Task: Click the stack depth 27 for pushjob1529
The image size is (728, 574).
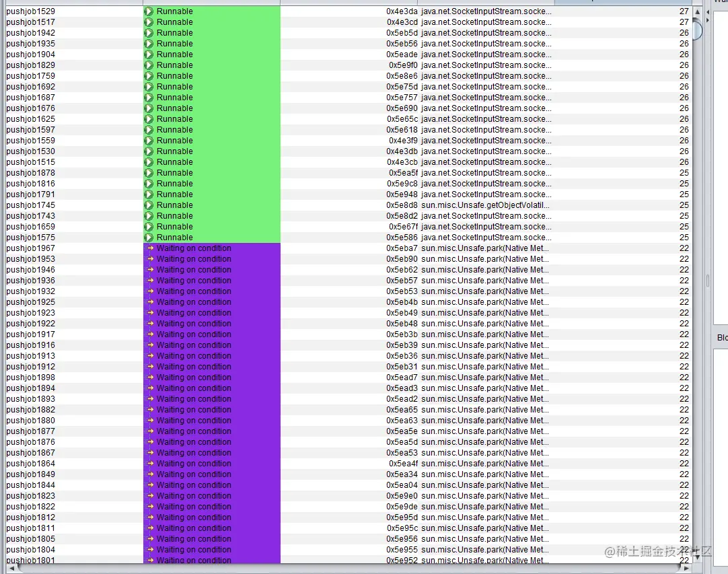Action: (x=684, y=11)
